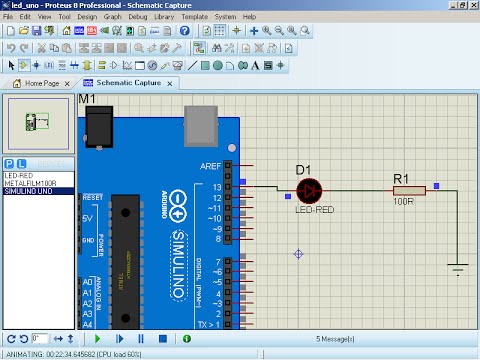Choose the 2D graphics line tool
The image size is (480, 360).
click(x=192, y=65)
